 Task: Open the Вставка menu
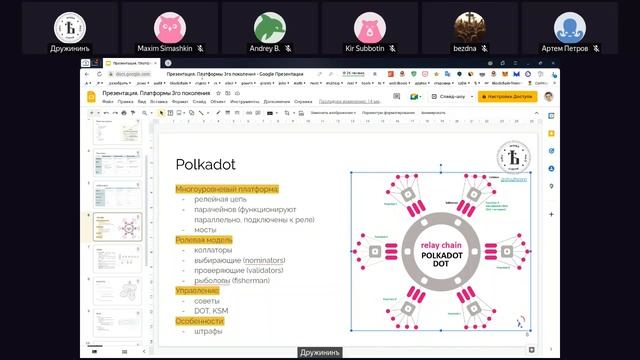(x=159, y=102)
